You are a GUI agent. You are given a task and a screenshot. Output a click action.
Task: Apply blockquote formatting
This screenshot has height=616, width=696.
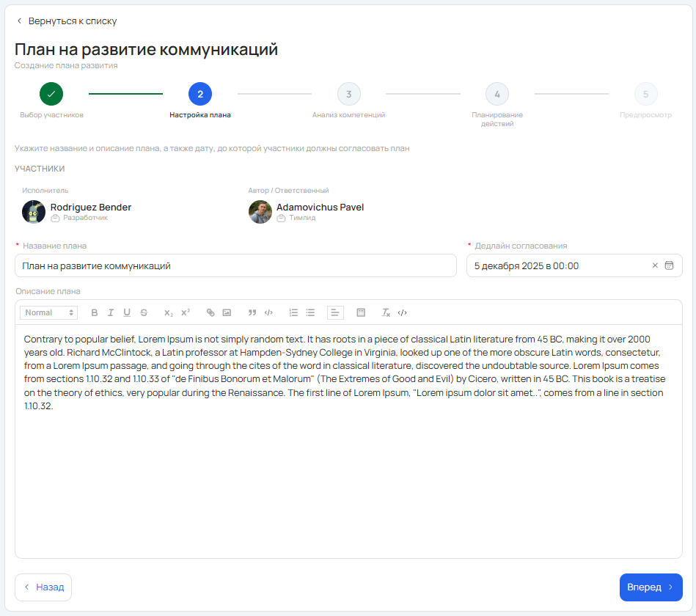(x=252, y=312)
